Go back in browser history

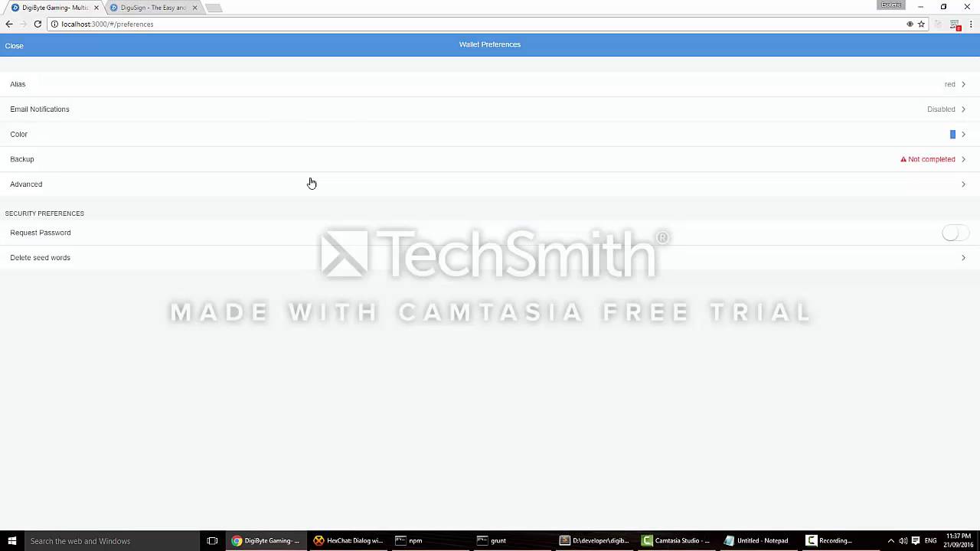[x=9, y=24]
